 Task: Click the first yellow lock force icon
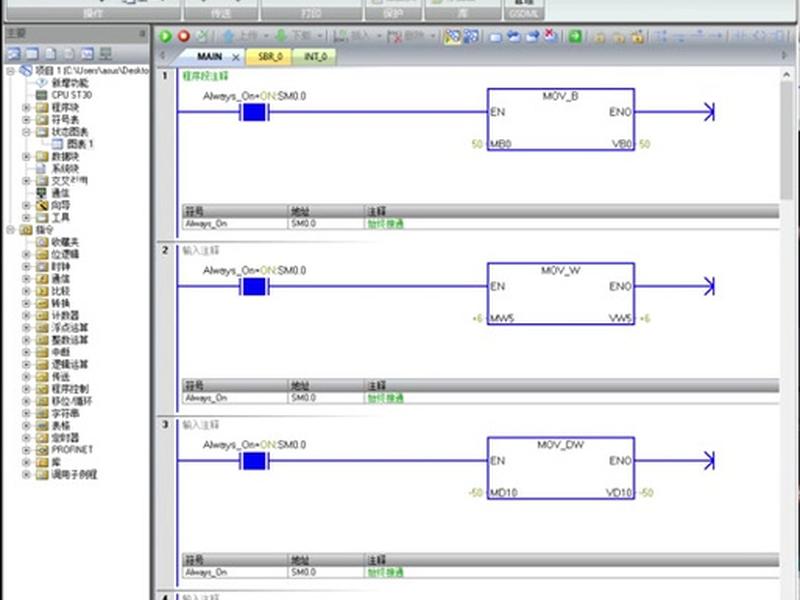(x=600, y=37)
